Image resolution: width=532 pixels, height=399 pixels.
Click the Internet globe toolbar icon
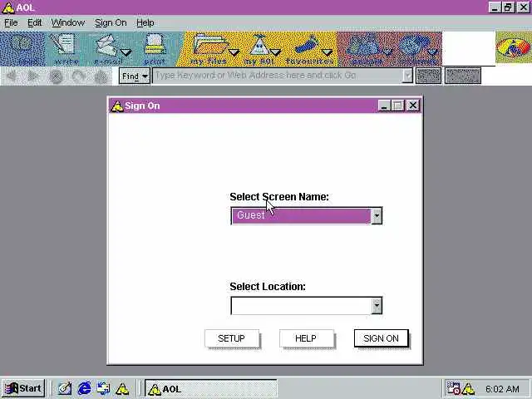click(x=412, y=46)
